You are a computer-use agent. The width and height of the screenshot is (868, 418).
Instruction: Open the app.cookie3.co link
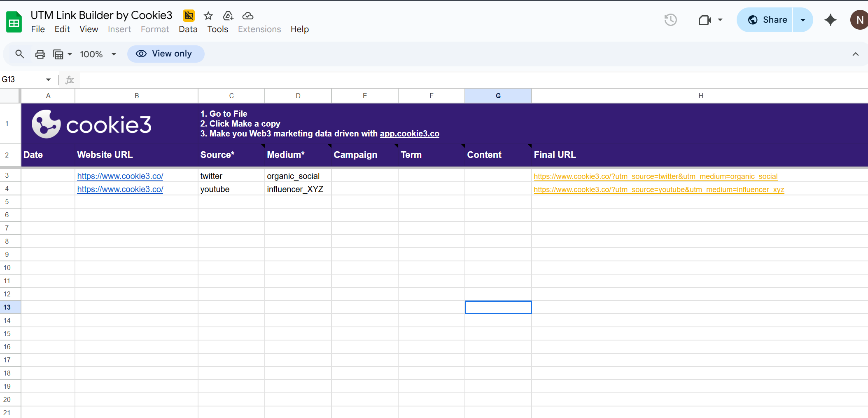pos(409,134)
